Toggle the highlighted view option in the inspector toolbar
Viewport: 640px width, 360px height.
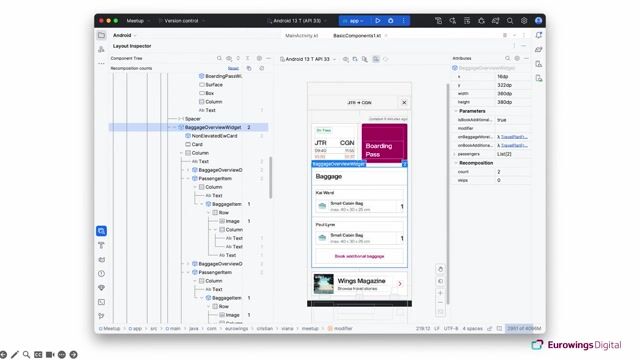pyautogui.click(x=376, y=59)
